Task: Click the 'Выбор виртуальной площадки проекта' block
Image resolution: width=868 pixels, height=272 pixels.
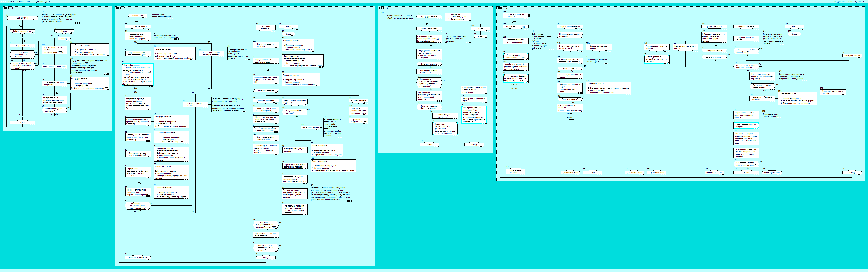Action: 211,54
